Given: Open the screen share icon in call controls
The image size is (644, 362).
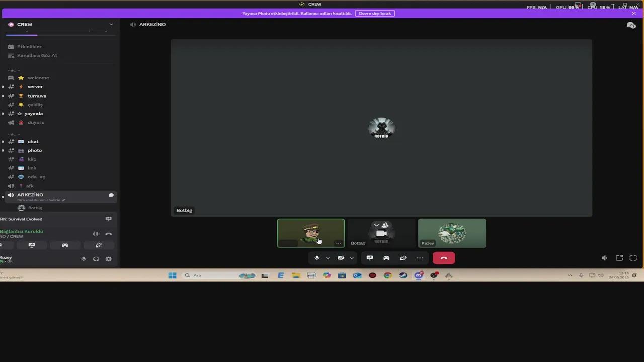Looking at the screenshot, I should tap(370, 258).
